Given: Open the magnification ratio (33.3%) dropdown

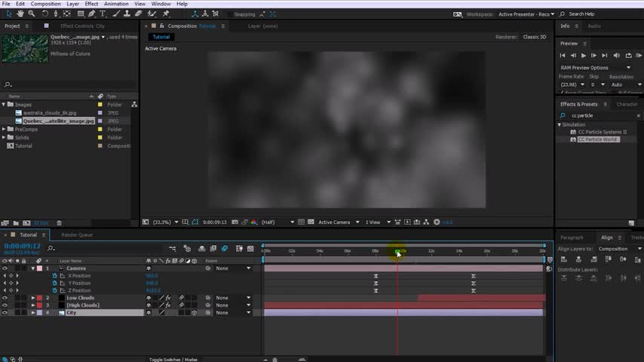Looking at the screenshot, I should 165,222.
